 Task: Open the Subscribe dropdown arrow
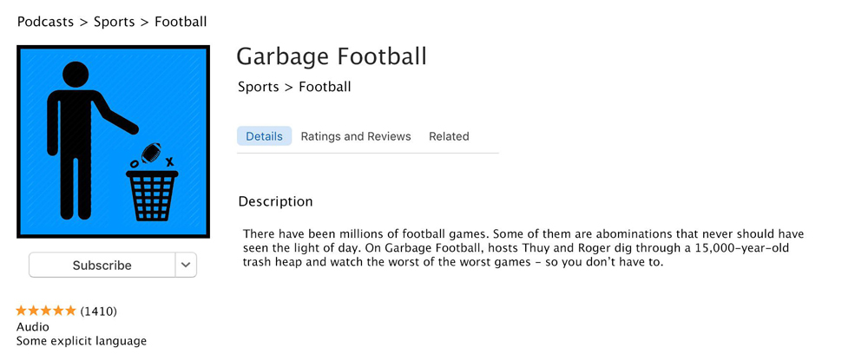(x=186, y=265)
